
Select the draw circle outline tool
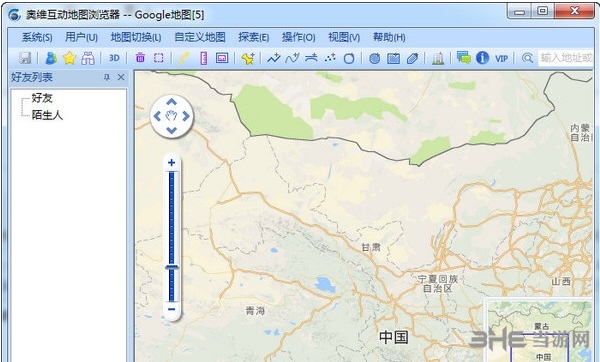click(349, 58)
